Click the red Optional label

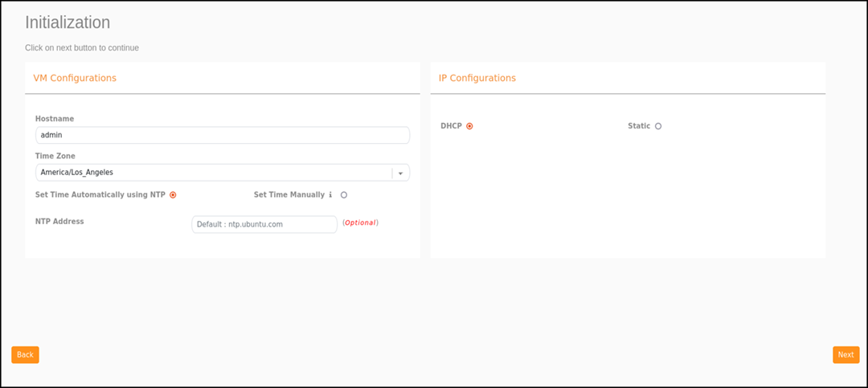point(360,223)
